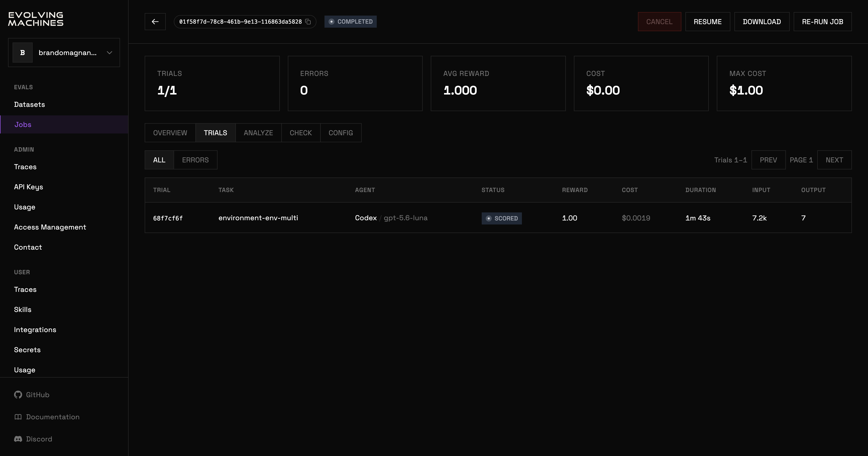Click the Max Cost $1.00 card
The height and width of the screenshot is (456, 868).
pyautogui.click(x=784, y=83)
